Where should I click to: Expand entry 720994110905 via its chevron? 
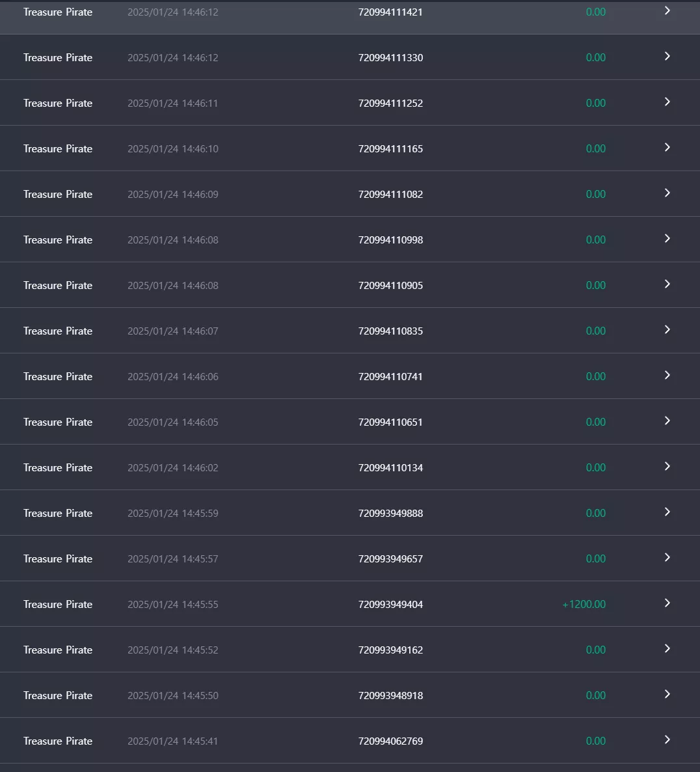pyautogui.click(x=667, y=284)
